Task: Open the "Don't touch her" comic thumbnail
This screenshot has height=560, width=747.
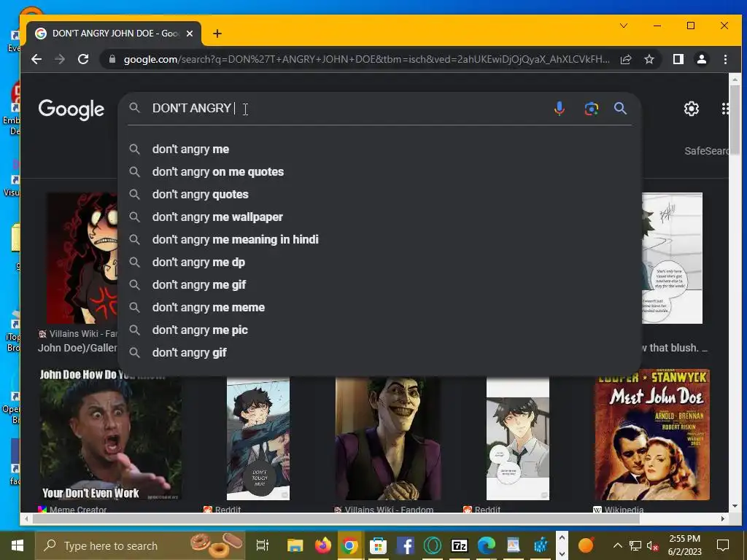Action: point(258,438)
